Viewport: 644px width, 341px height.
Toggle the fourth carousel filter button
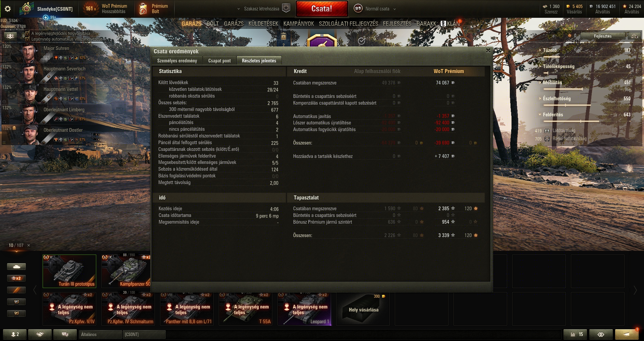click(x=16, y=302)
